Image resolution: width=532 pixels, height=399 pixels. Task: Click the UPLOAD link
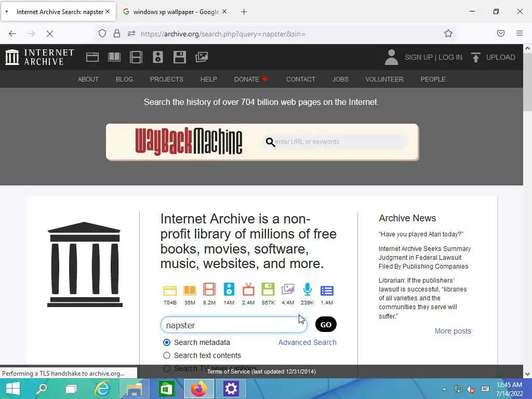point(500,57)
